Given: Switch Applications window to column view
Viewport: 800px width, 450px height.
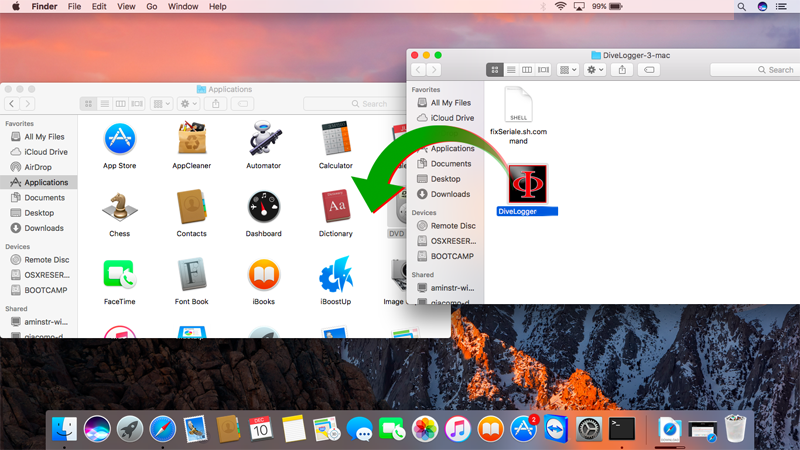Looking at the screenshot, I should (x=121, y=104).
